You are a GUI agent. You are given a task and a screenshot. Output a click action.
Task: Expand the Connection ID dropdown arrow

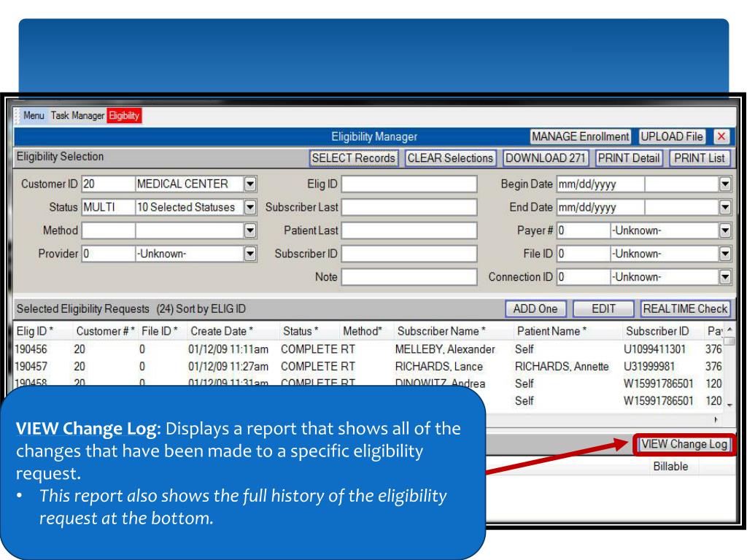pyautogui.click(x=724, y=277)
